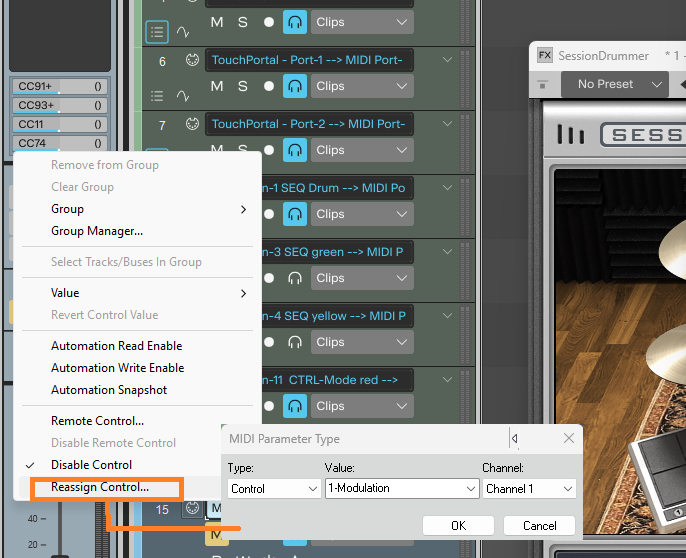Click the TouchPortal Port-1 track name field
This screenshot has width=686, height=558.
coord(308,60)
